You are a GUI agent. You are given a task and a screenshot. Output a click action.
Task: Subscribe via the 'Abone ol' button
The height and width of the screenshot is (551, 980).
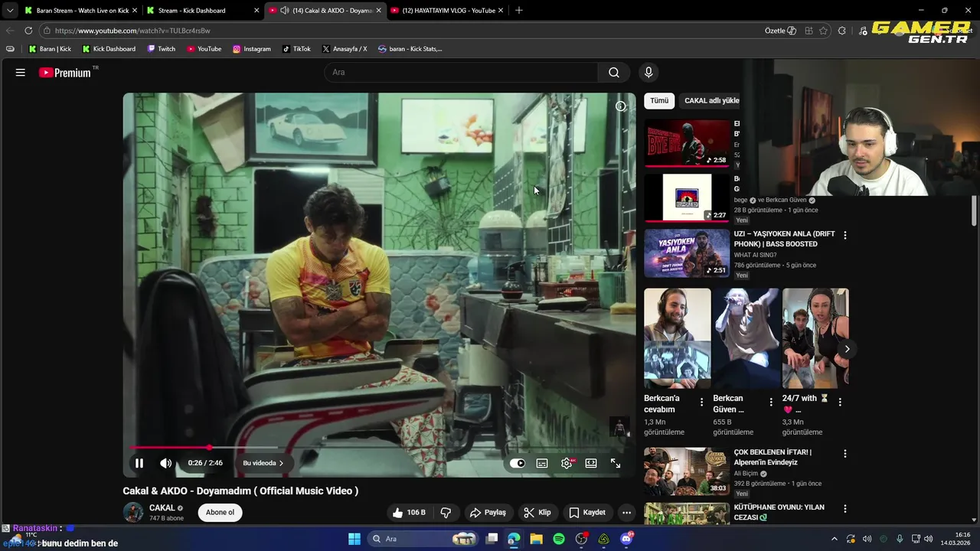[220, 513]
